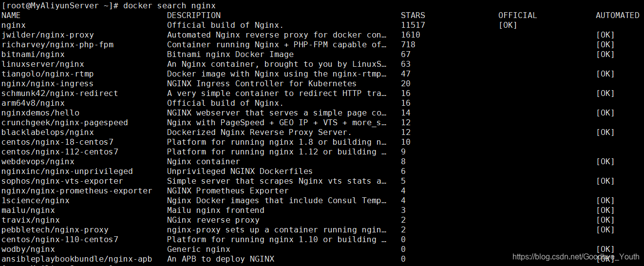Select the STARS column header
The height and width of the screenshot is (266, 644).
click(x=413, y=15)
